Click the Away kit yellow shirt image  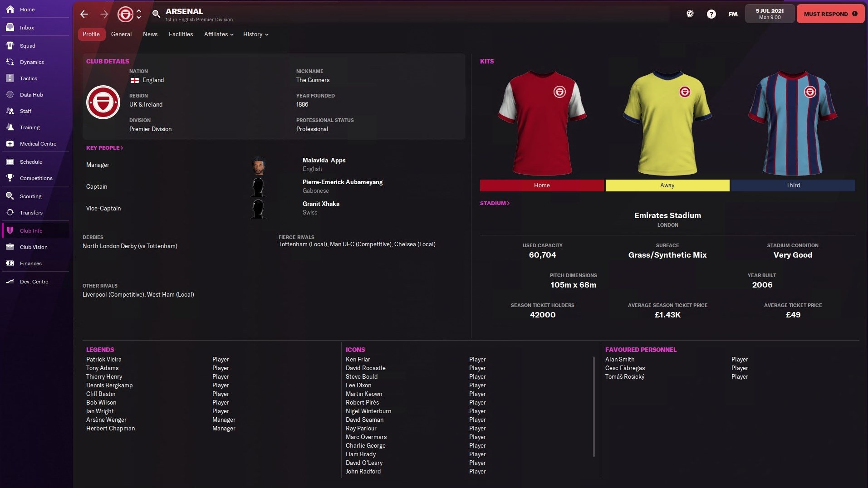point(667,122)
